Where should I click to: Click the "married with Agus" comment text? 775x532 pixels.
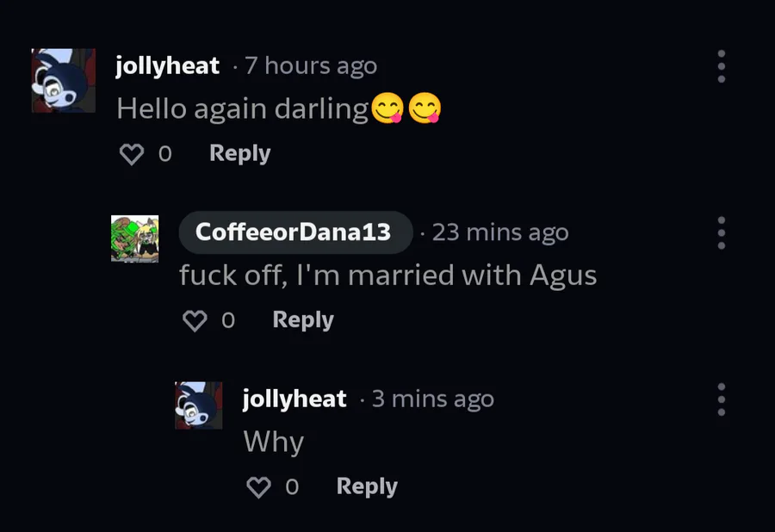[x=387, y=275]
